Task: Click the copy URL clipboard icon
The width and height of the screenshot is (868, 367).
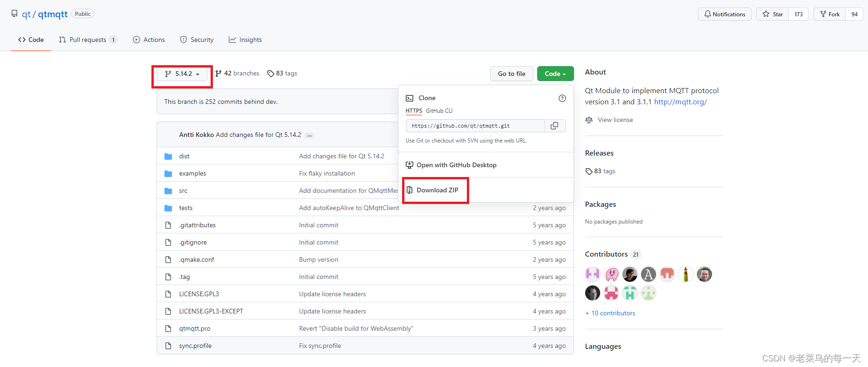Action: click(x=554, y=126)
